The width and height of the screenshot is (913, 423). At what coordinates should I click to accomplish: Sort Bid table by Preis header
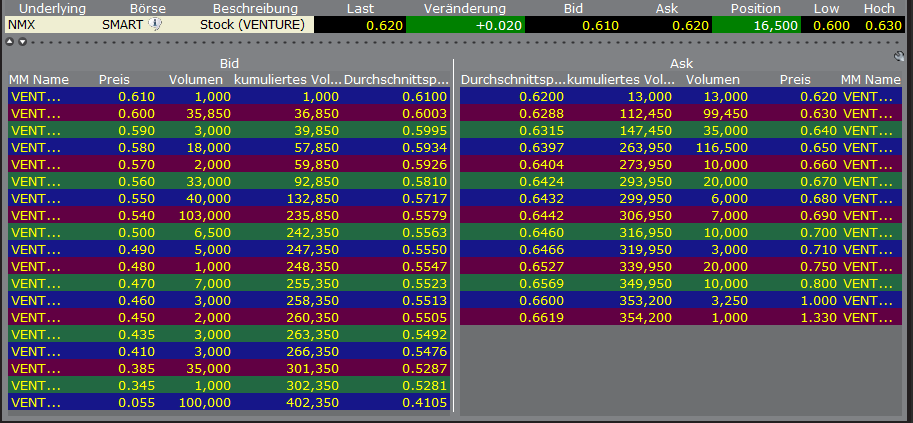tap(114, 80)
